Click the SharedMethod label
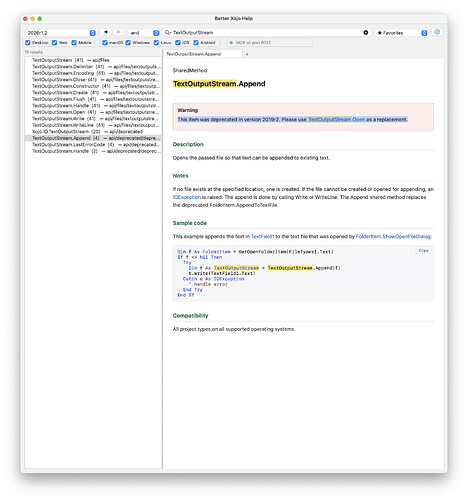The image size is (468, 500). pos(190,70)
